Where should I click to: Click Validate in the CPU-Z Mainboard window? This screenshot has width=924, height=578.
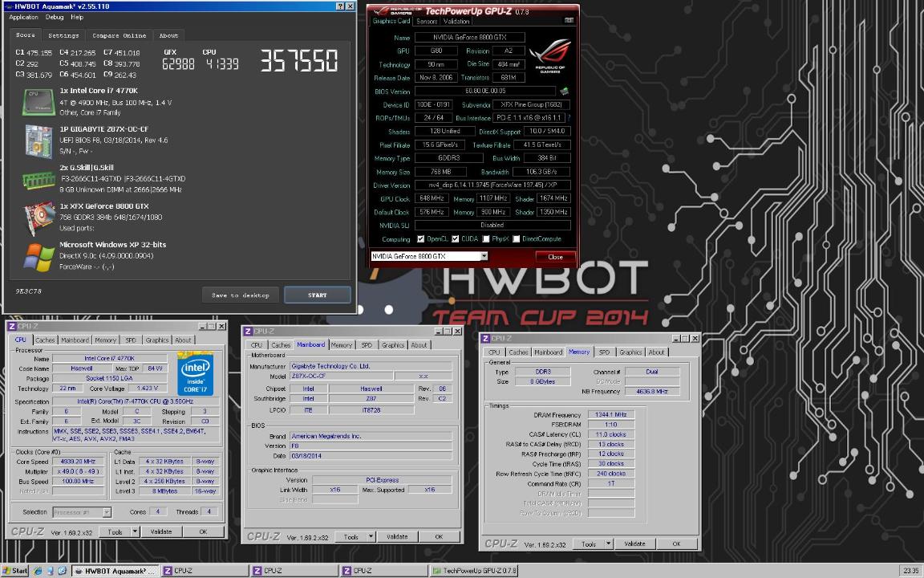(396, 537)
